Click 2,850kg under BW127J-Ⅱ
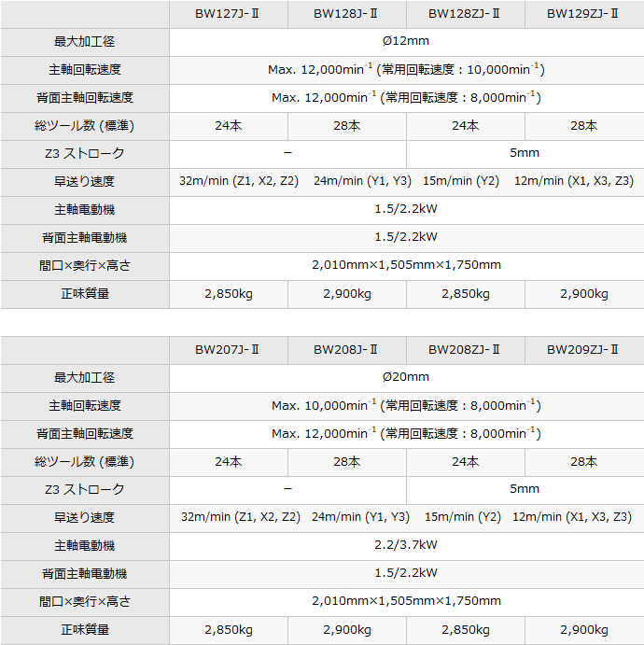Viewport: 644px width, 645px height. tap(229, 294)
